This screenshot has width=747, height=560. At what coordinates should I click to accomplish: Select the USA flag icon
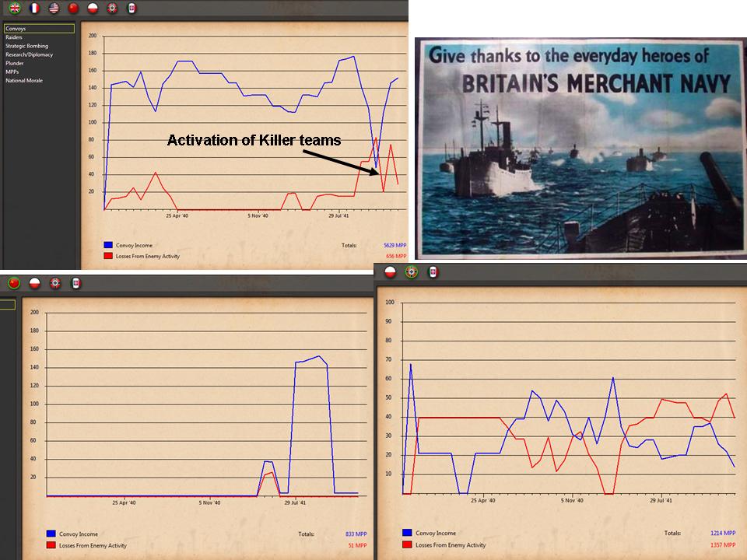(x=54, y=8)
